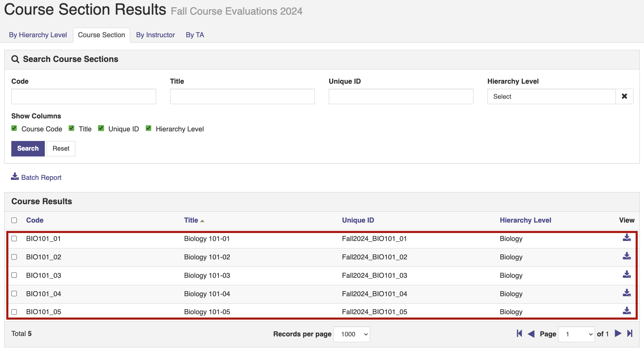Image resolution: width=644 pixels, height=351 pixels.
Task: Check the BIO101_01 row checkbox
Action: coord(14,238)
